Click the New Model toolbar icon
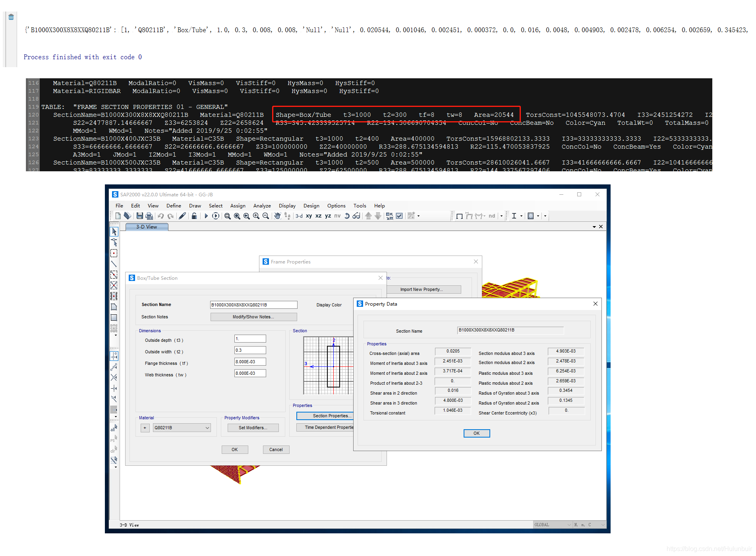Screen dimensions: 756x556 click(118, 216)
